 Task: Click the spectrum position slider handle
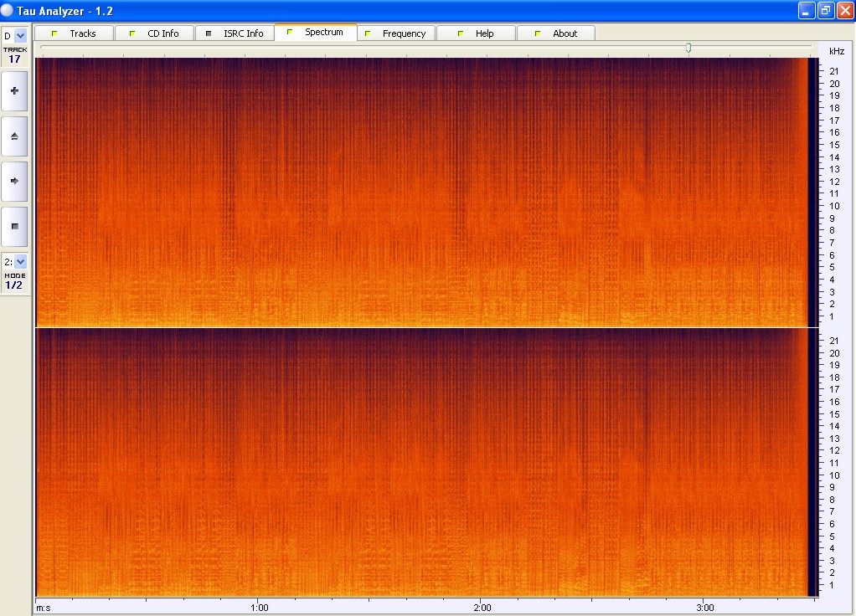(688, 49)
